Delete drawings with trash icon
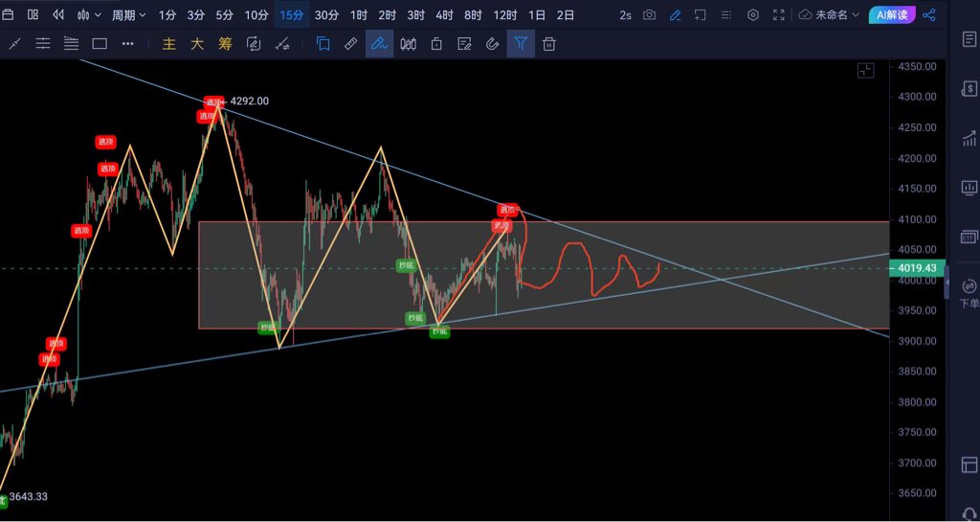 [549, 44]
